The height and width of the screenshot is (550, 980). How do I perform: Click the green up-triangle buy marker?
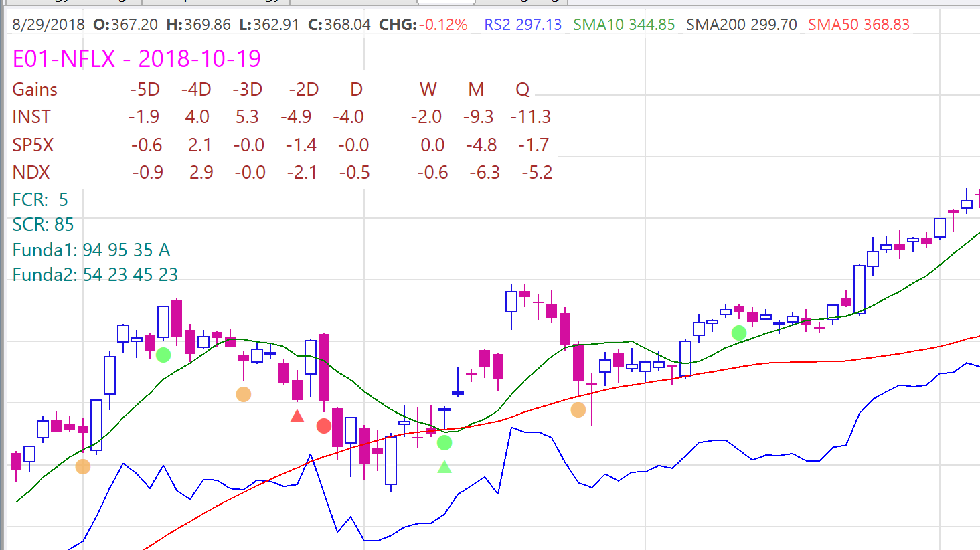coord(444,467)
